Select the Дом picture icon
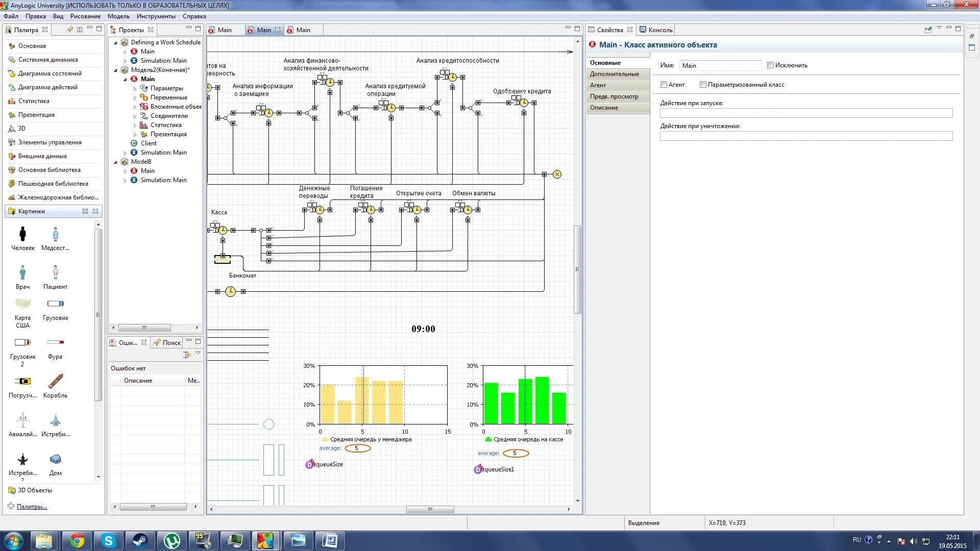Viewport: 980px width, 551px height. coord(55,460)
